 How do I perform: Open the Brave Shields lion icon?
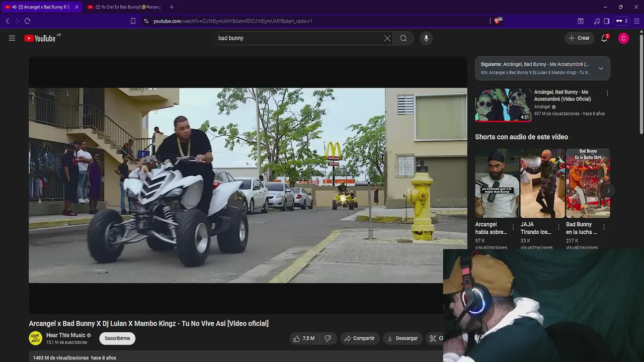[x=498, y=21]
